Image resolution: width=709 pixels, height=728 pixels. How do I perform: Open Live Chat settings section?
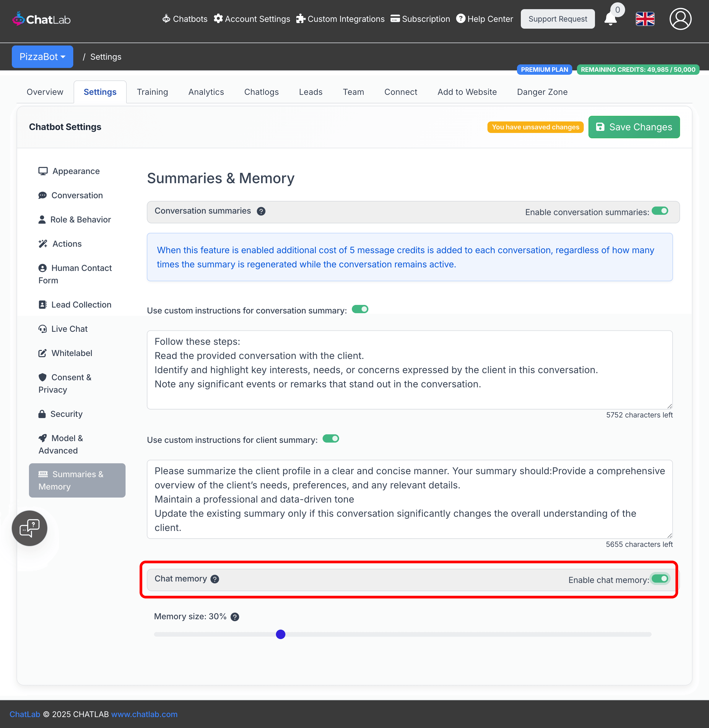(x=69, y=329)
